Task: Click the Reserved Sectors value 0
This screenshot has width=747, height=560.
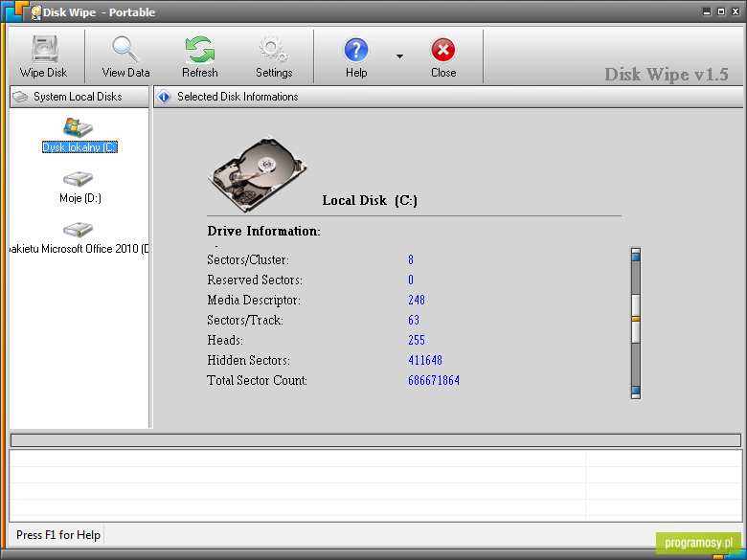Action: [x=411, y=280]
